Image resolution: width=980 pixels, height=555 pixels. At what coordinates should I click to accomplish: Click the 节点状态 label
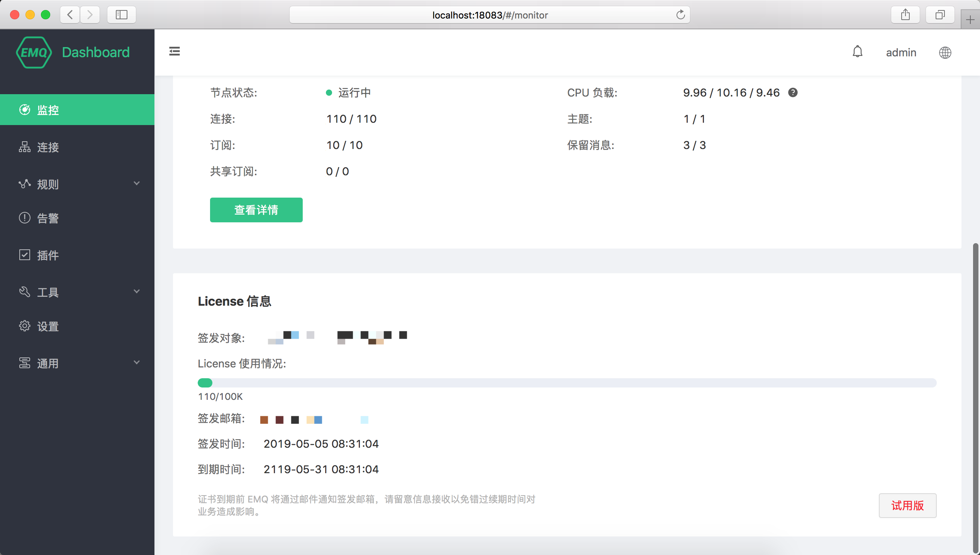tap(234, 93)
